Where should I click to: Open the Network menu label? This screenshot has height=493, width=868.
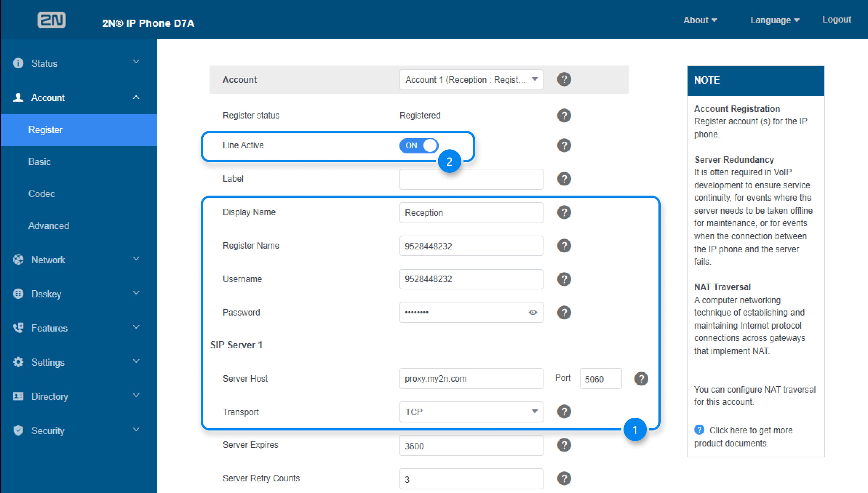(48, 260)
